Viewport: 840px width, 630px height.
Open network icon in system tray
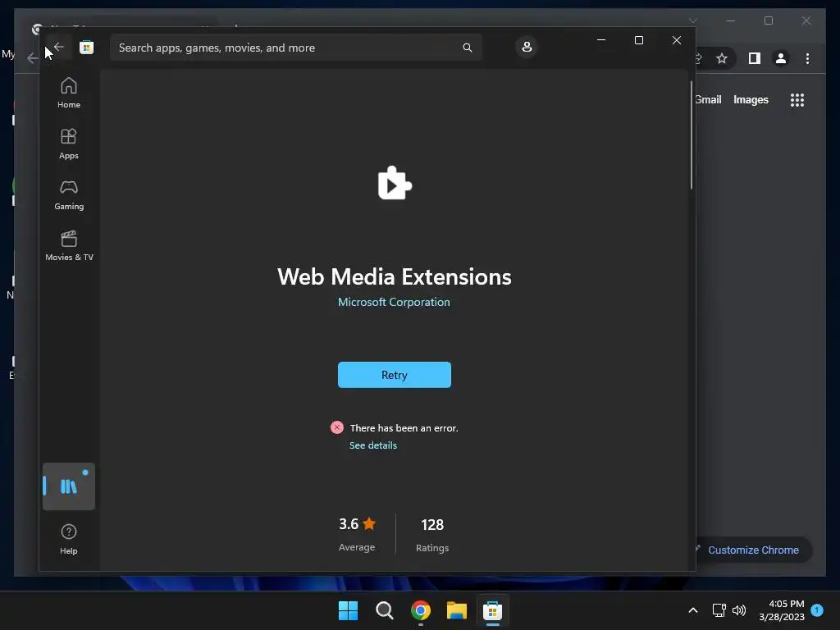tap(719, 610)
